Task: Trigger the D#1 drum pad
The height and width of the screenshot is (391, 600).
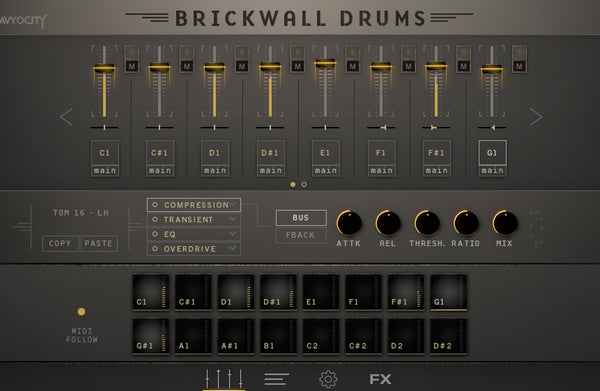Action: [278, 292]
